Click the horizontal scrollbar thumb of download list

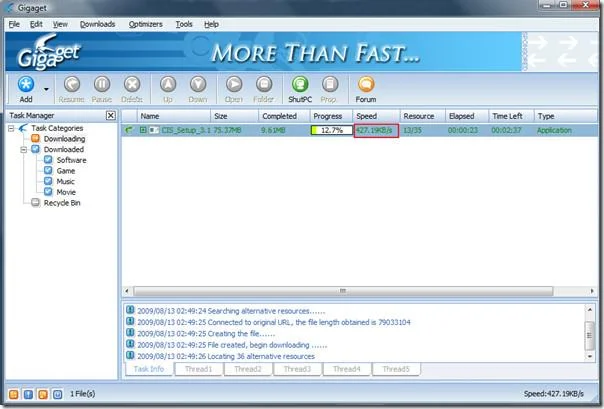(x=343, y=291)
